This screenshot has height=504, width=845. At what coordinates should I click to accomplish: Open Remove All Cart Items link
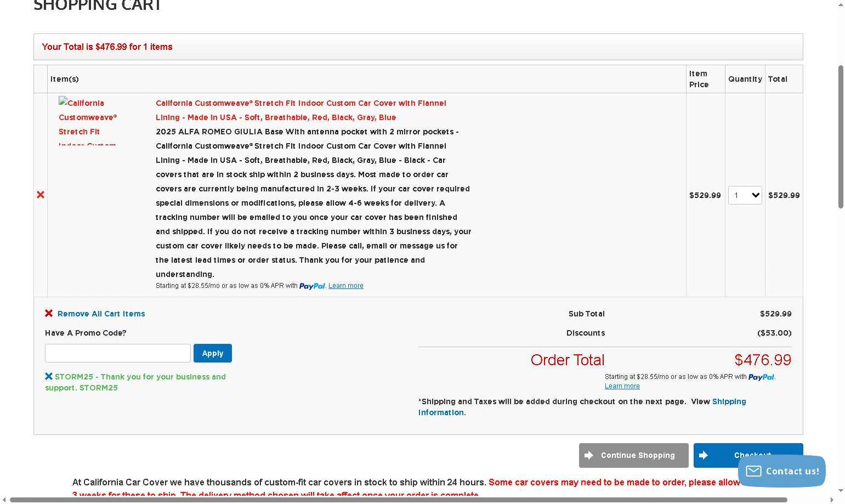(101, 314)
